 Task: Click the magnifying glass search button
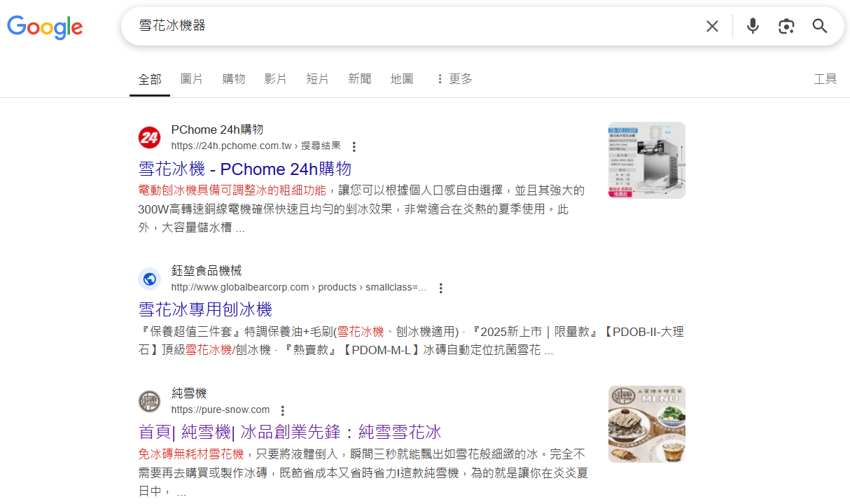pos(820,27)
